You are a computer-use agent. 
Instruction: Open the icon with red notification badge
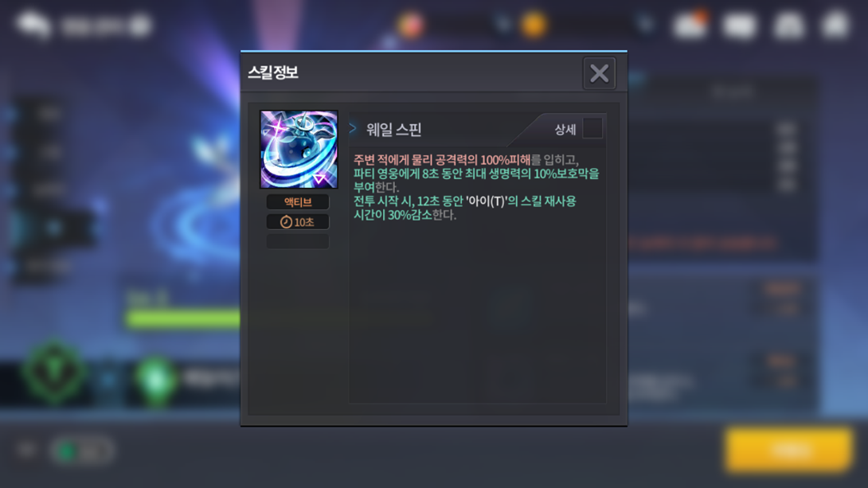(x=690, y=25)
